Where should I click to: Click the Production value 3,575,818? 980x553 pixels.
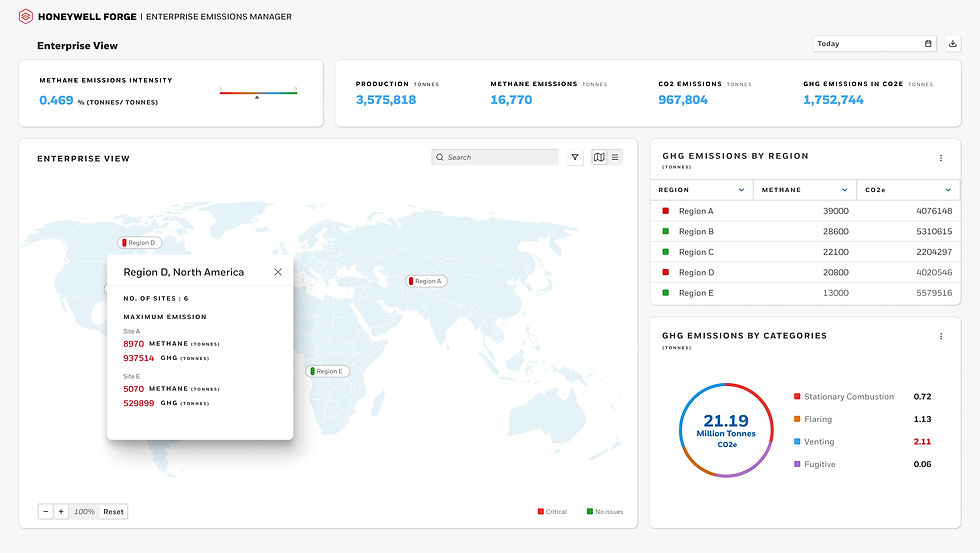pos(386,100)
